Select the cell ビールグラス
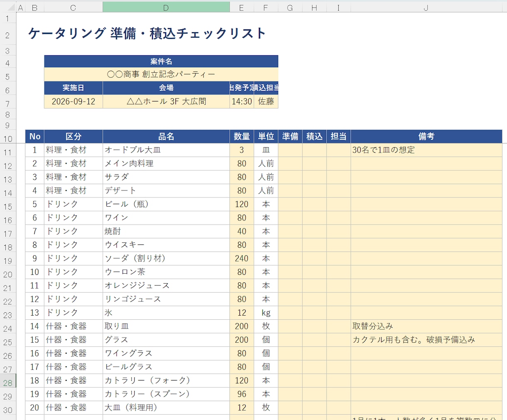 coord(166,367)
